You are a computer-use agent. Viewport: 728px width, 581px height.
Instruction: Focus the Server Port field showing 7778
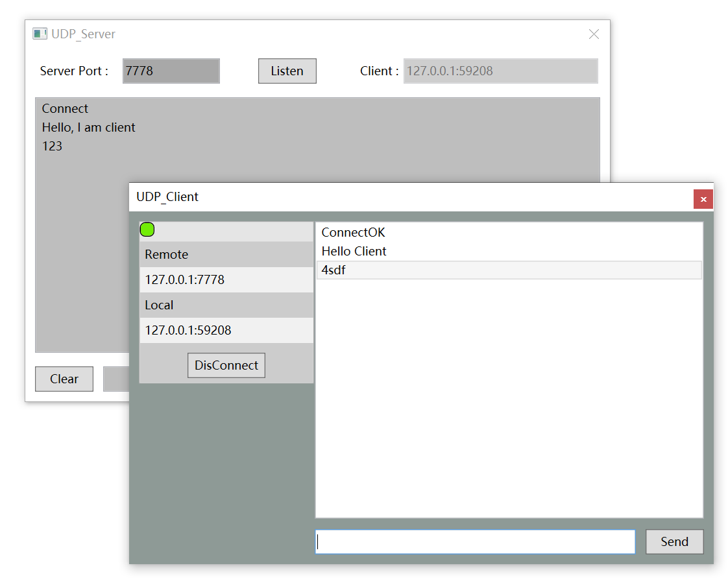(x=171, y=71)
